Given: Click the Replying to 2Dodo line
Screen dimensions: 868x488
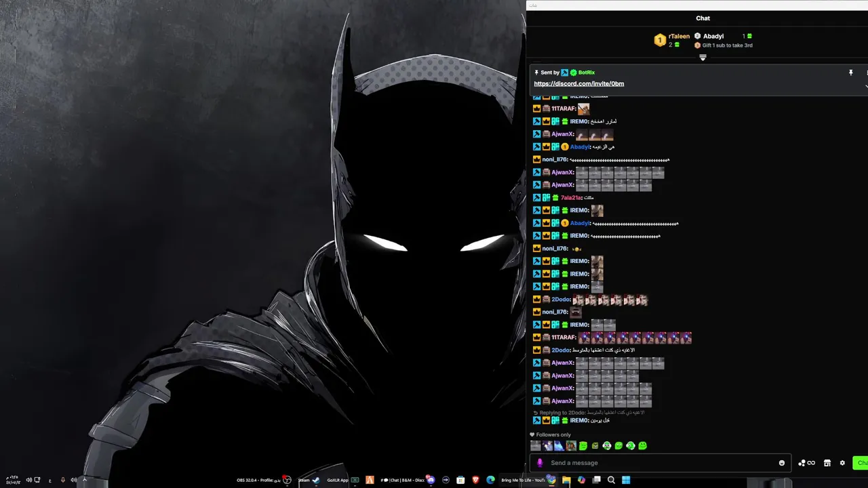Looking at the screenshot, I should pos(589,412).
